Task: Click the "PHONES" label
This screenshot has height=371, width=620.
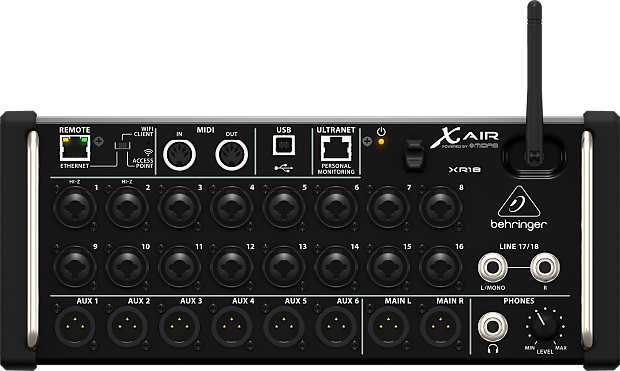Action: [519, 301]
